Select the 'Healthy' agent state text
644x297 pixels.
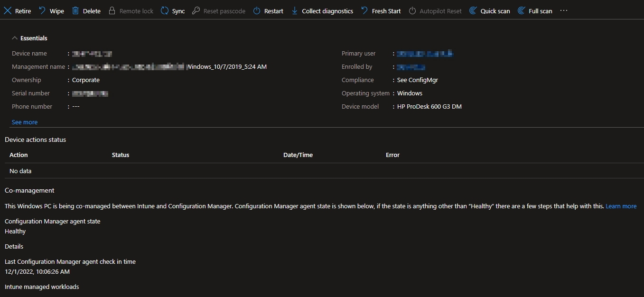pos(15,231)
